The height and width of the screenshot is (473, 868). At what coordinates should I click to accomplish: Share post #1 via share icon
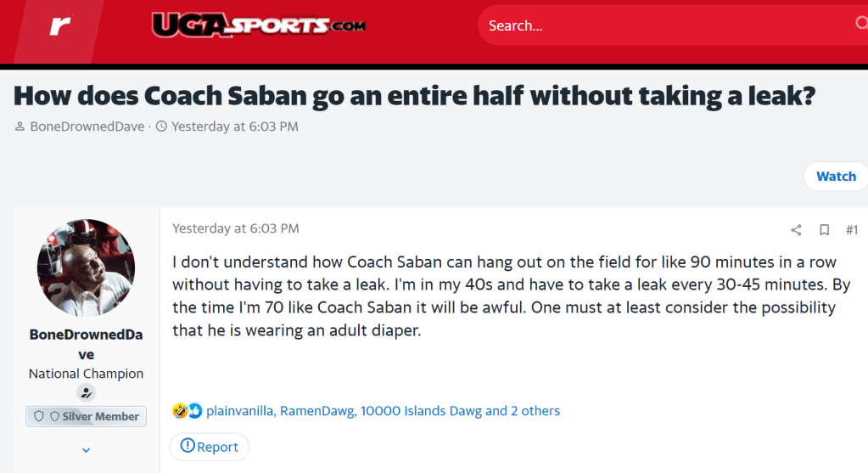tap(796, 230)
